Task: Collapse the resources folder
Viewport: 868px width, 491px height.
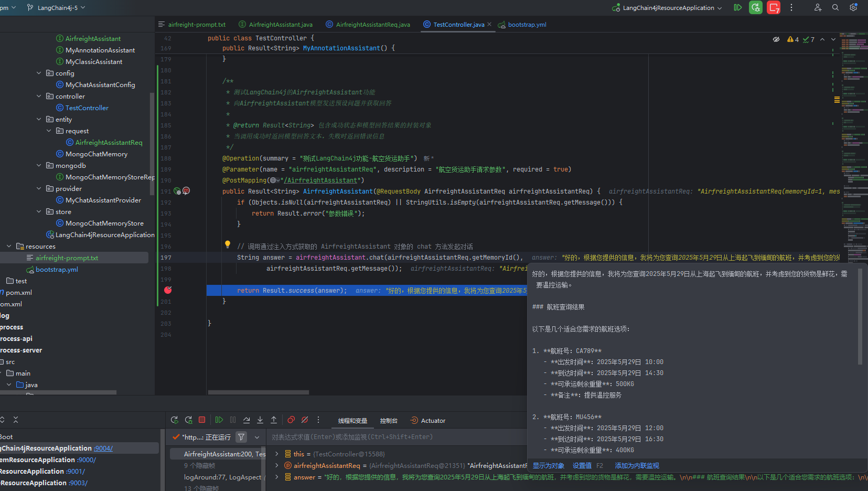Action: 9,246
